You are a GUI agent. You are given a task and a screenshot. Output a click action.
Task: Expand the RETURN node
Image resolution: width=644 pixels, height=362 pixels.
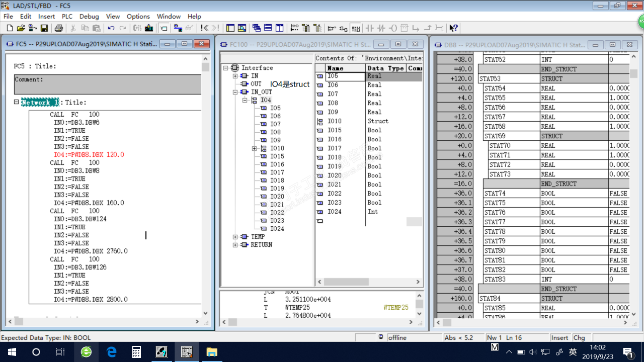[x=235, y=245]
